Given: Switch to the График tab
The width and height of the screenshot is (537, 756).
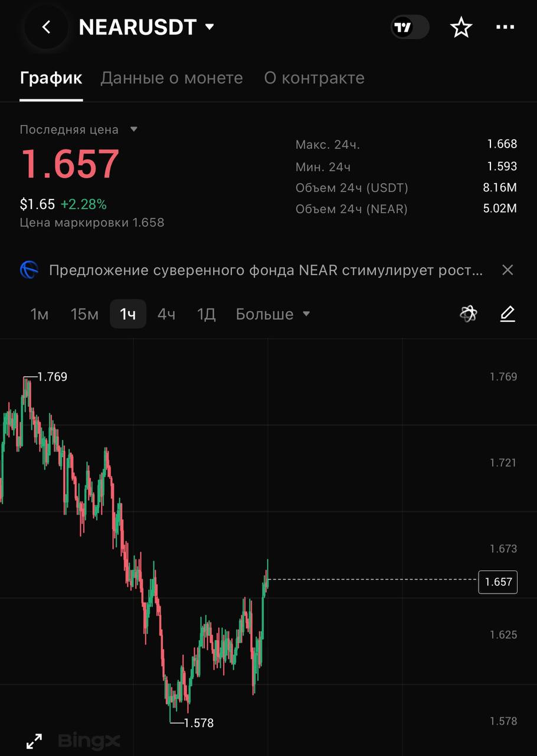Looking at the screenshot, I should click(51, 78).
